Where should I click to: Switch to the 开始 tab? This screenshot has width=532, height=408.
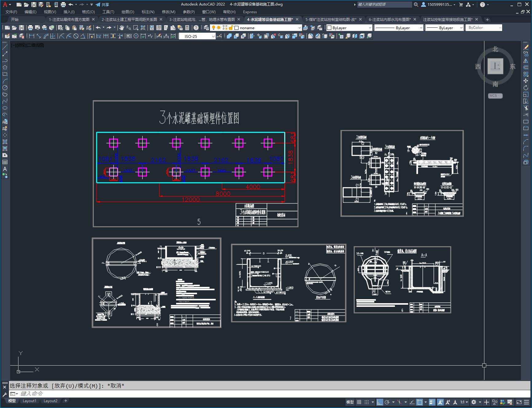(x=15, y=19)
